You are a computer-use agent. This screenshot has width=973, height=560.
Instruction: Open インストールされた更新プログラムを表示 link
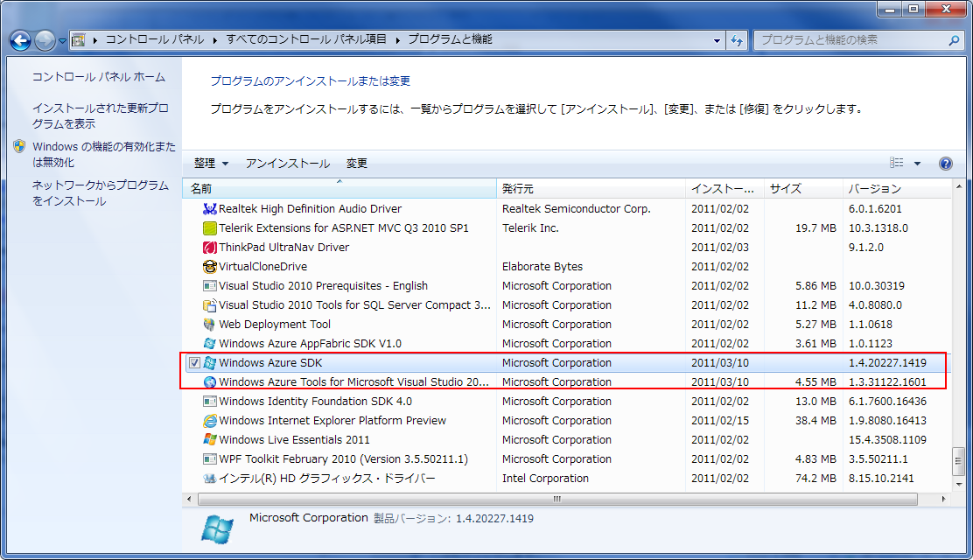[101, 116]
